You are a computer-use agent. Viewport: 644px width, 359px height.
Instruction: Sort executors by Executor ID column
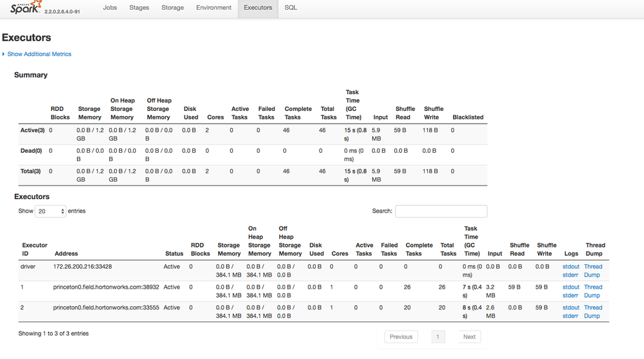[x=35, y=249]
